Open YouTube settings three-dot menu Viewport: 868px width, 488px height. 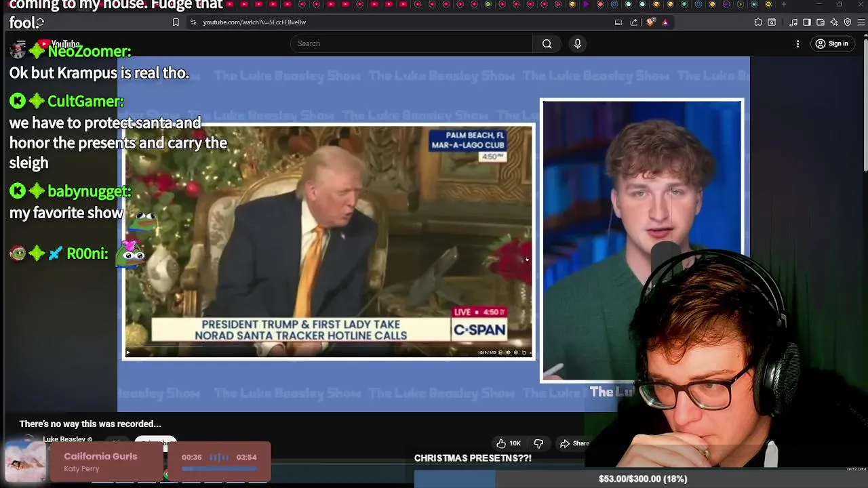click(x=797, y=44)
